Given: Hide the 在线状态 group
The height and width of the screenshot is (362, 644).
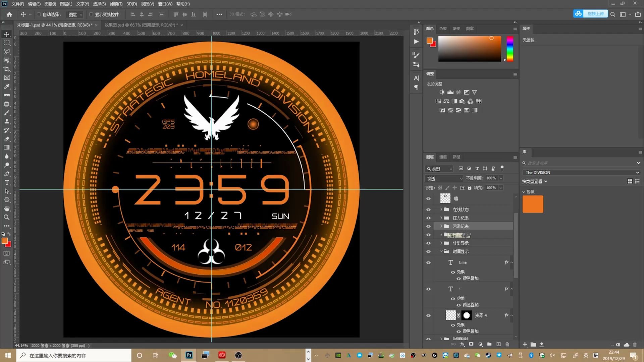Looking at the screenshot, I should 428,209.
